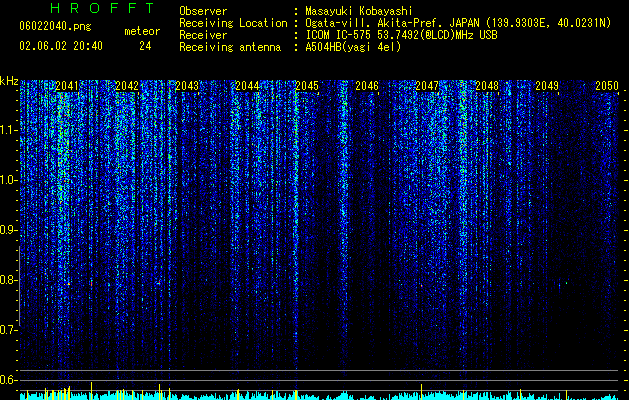Click the 0.6 kHz axis label
This screenshot has width=629, height=400.
(x=9, y=380)
